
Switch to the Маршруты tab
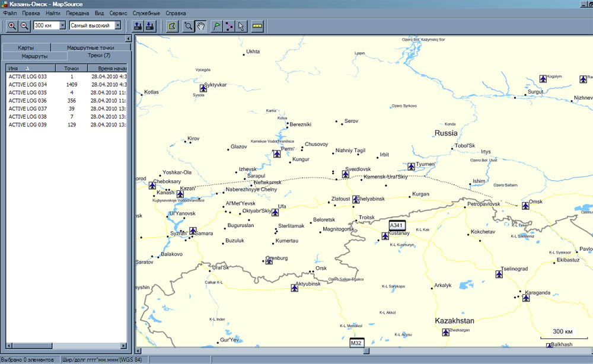click(34, 56)
